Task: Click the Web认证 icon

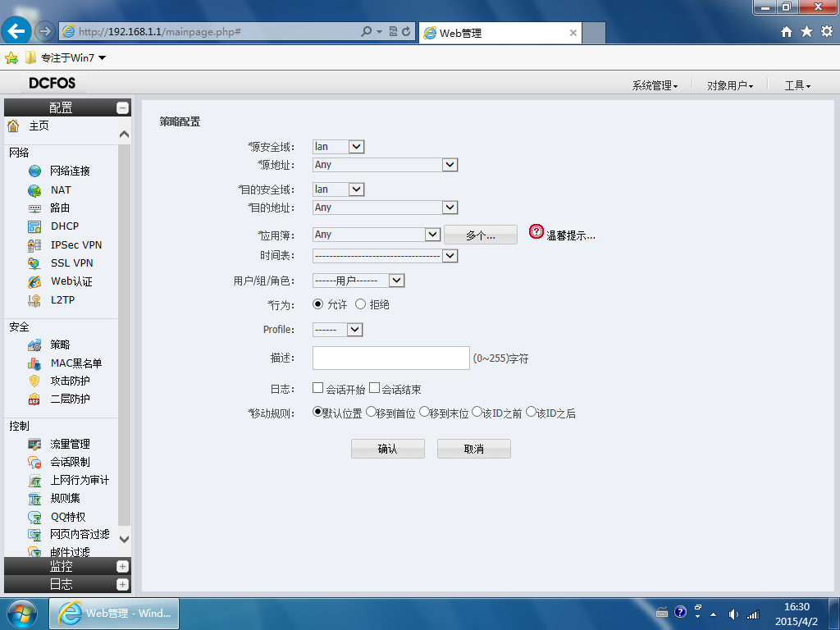Action: point(34,282)
